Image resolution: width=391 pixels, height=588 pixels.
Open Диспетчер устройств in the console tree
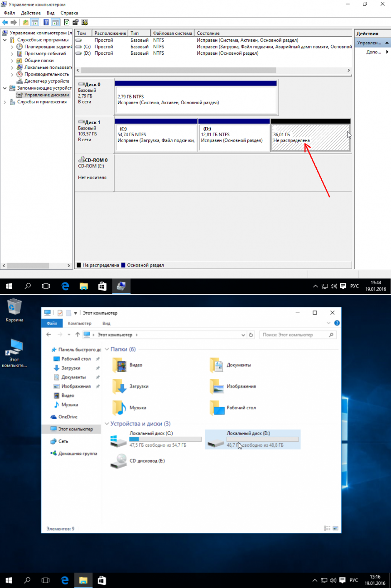46,81
